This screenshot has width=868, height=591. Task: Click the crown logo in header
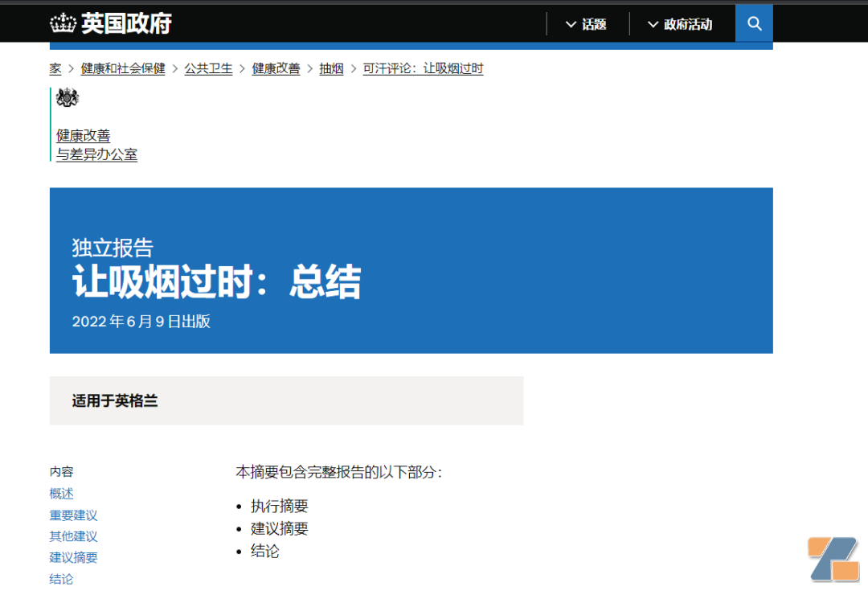[63, 23]
